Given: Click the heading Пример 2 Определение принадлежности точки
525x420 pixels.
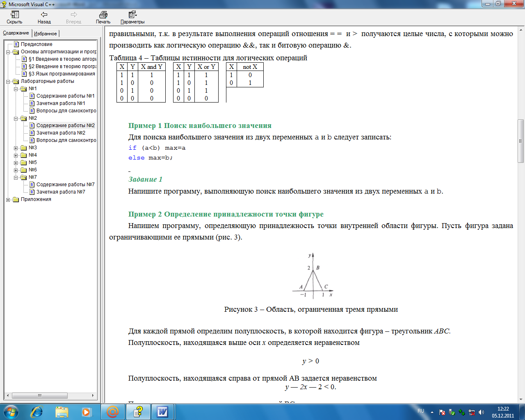Looking at the screenshot, I should [226, 214].
